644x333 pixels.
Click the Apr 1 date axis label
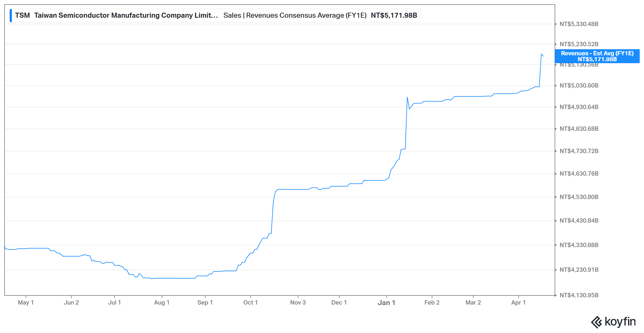pyautogui.click(x=518, y=303)
